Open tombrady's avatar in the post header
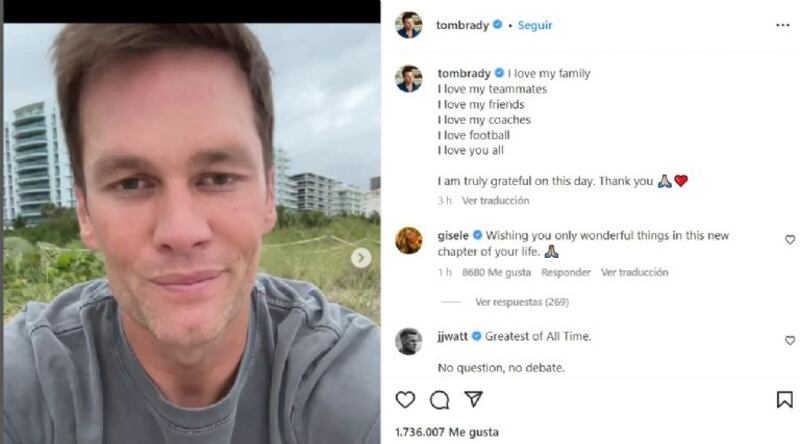 point(408,25)
